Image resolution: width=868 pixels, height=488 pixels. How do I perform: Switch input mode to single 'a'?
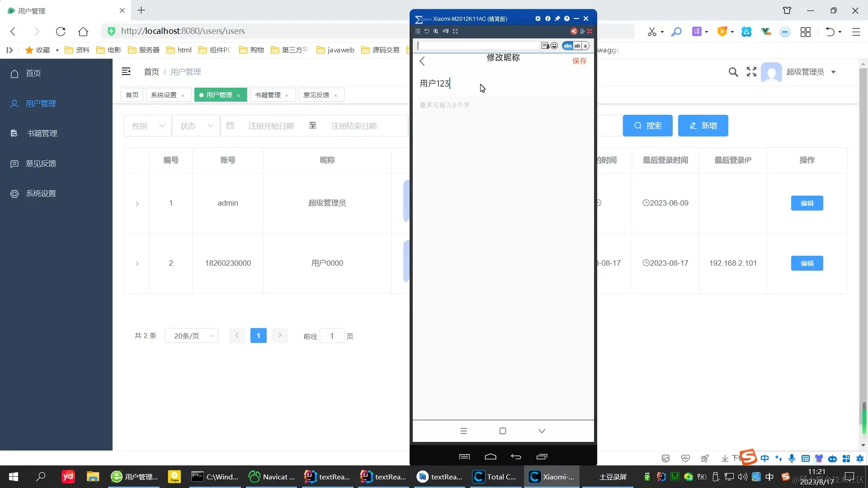[x=585, y=46]
